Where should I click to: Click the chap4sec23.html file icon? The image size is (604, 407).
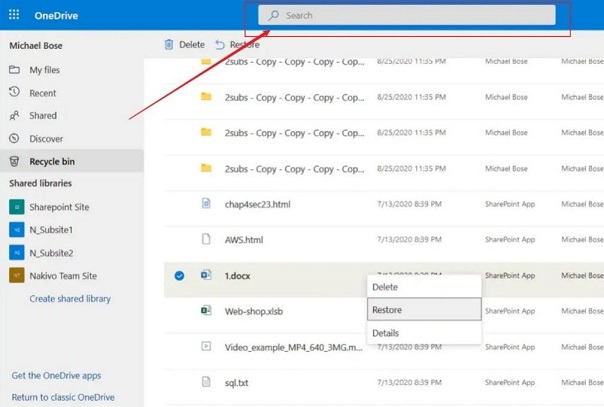pos(206,203)
